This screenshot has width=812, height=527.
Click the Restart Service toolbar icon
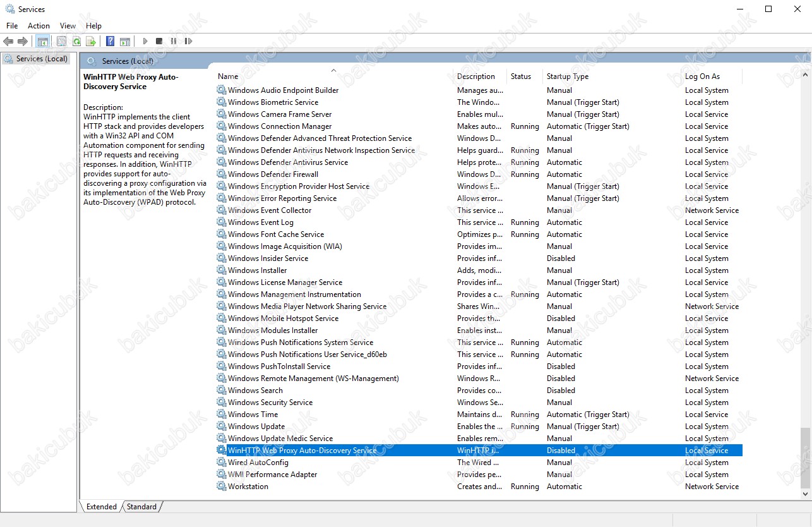(x=188, y=41)
